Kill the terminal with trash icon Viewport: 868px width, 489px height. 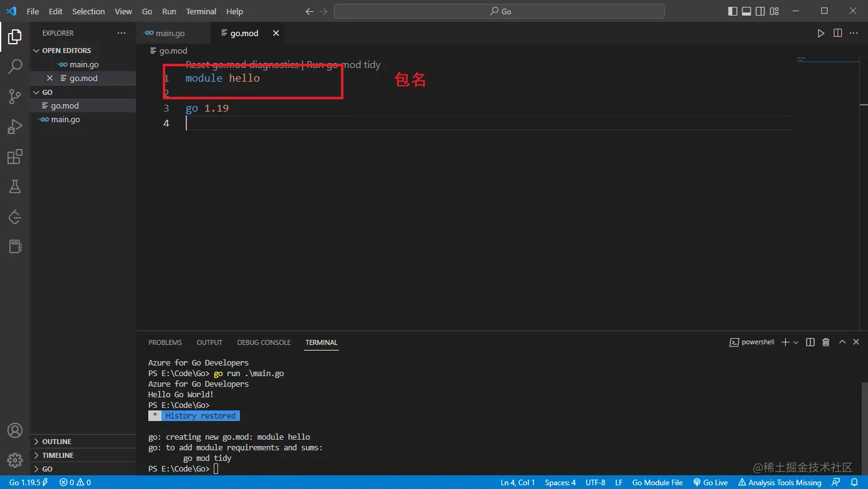(x=826, y=342)
